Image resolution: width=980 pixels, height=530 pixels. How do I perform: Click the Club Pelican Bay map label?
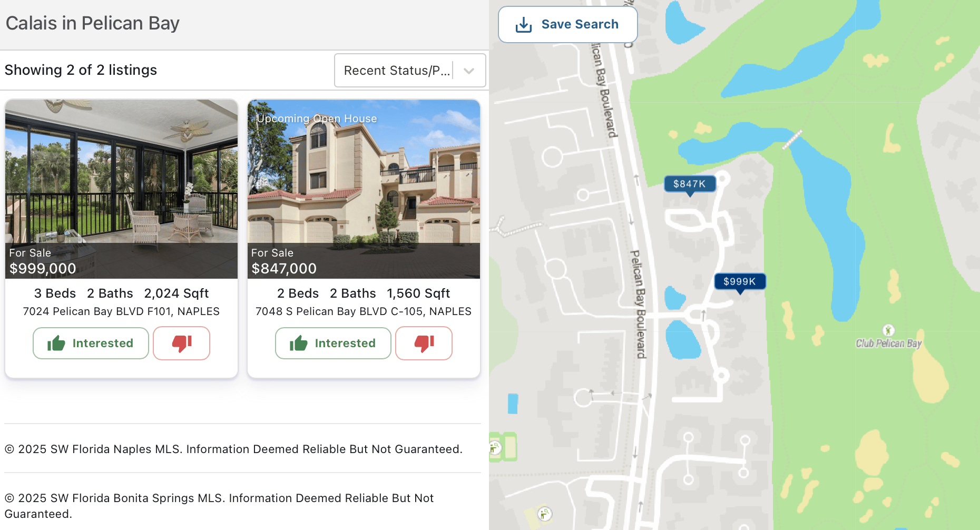pyautogui.click(x=888, y=343)
